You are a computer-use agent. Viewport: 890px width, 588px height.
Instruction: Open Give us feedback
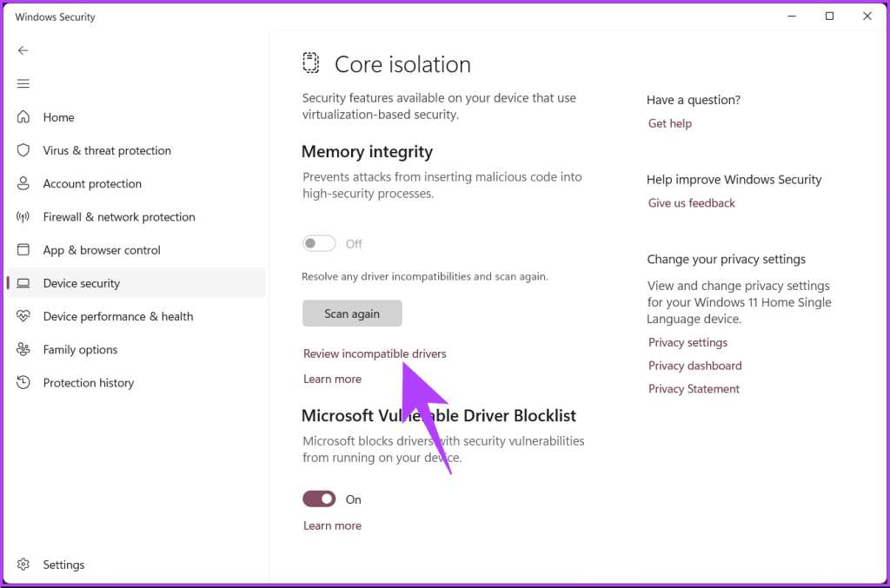pos(691,202)
